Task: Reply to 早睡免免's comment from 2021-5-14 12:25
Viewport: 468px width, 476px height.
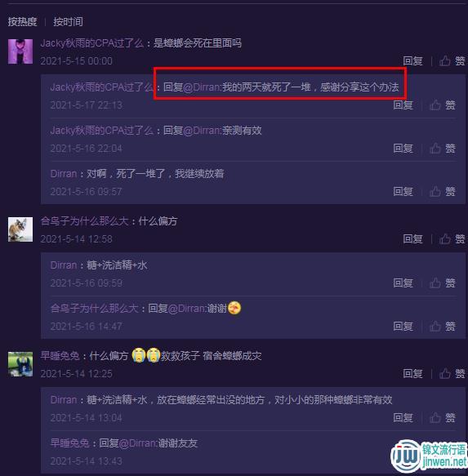Action: [x=412, y=373]
